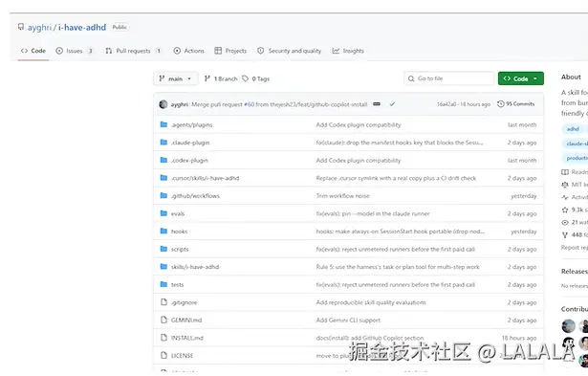Open commit 'Add Codex plugin compatibility' for .agents/plugins

coord(359,125)
